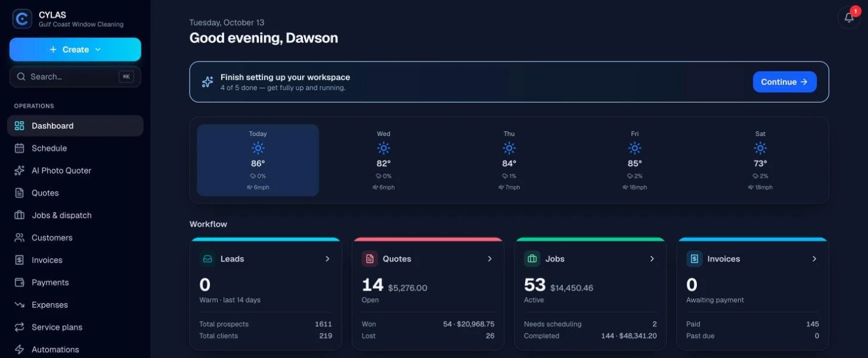Viewport: 868px width, 358px height.
Task: Open the Customers section
Action: 75,237
